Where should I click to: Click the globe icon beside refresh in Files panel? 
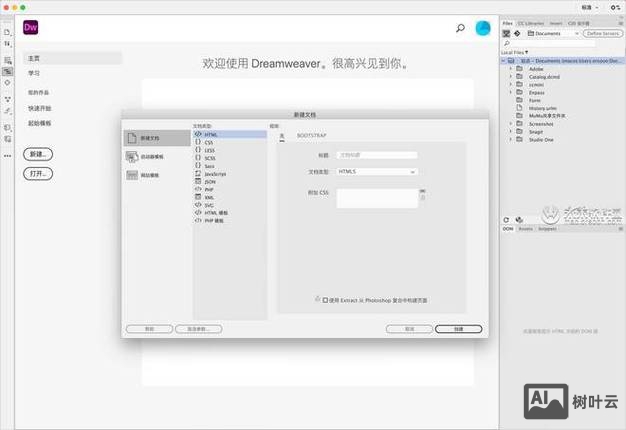[519, 220]
